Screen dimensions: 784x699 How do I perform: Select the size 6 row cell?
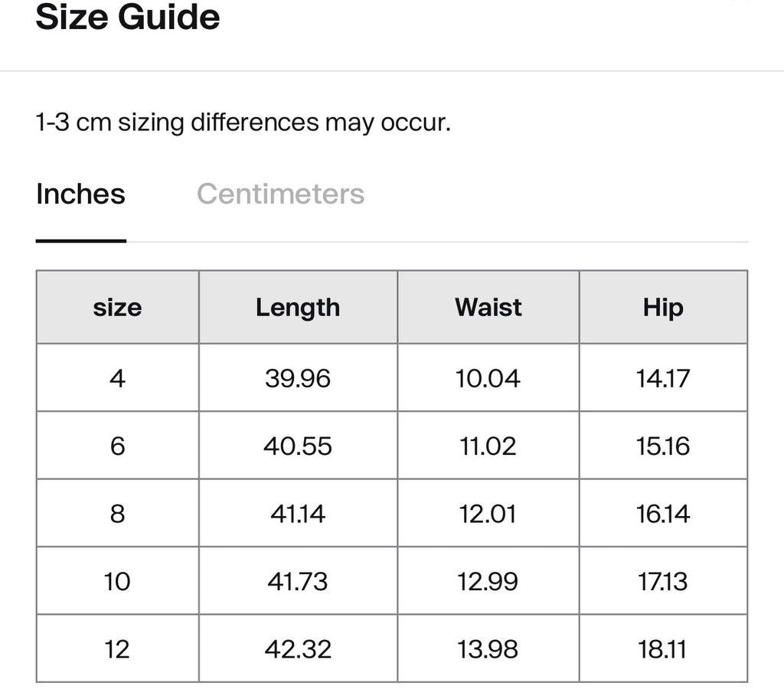tap(117, 446)
